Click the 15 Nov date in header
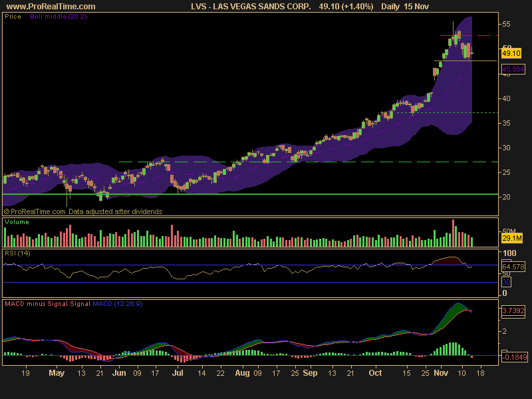The image size is (532, 399). click(416, 7)
